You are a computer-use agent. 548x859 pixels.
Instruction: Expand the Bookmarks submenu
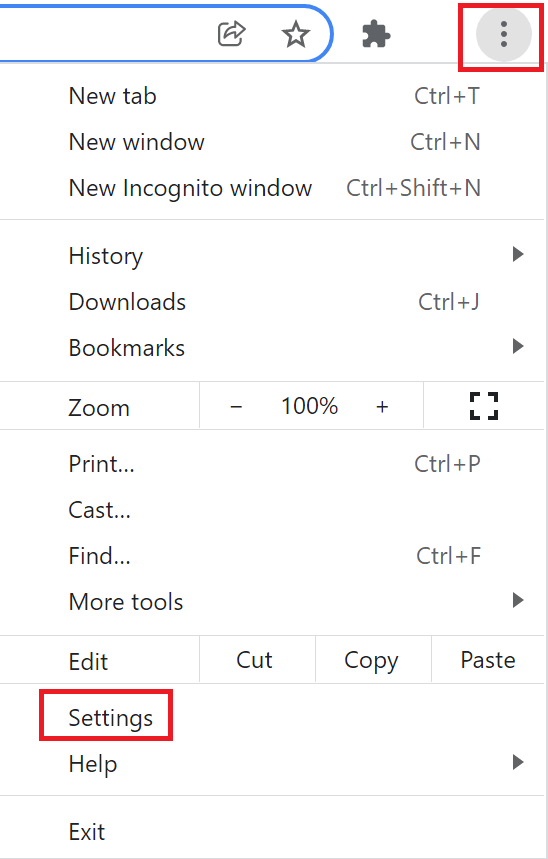coord(272,347)
